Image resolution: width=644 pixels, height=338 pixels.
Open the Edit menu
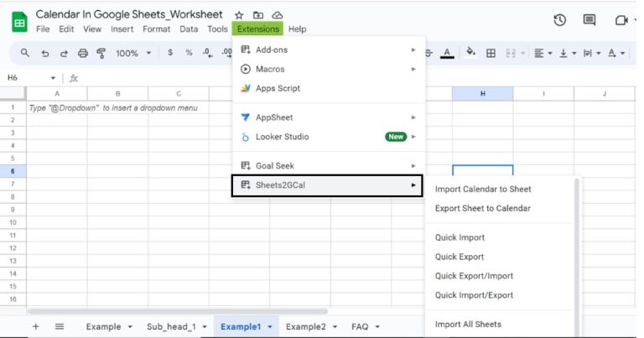66,29
